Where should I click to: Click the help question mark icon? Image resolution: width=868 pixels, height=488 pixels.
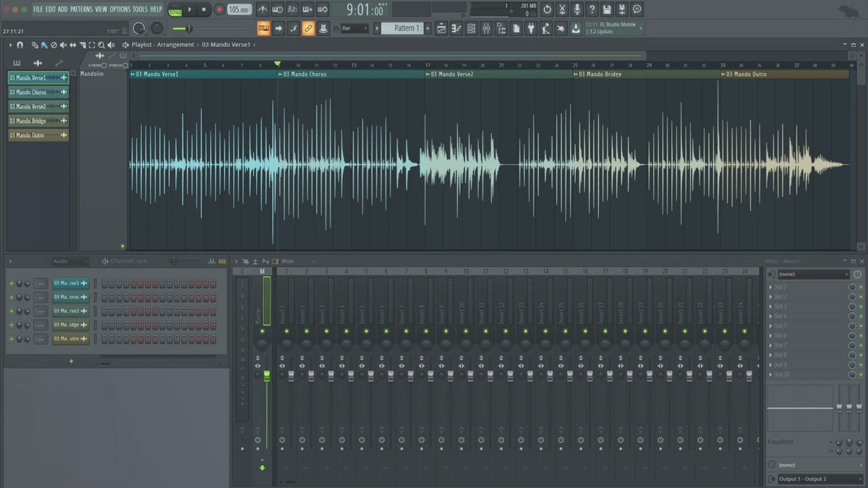pos(592,9)
